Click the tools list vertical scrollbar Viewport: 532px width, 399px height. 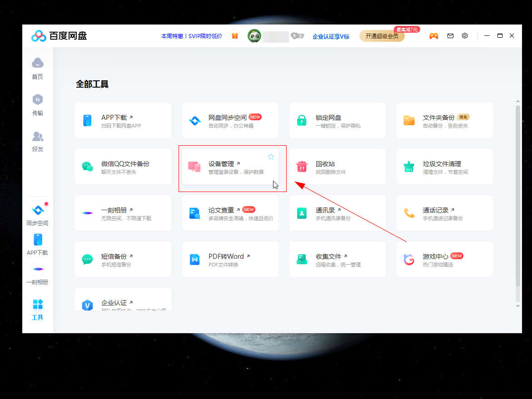tap(518, 196)
